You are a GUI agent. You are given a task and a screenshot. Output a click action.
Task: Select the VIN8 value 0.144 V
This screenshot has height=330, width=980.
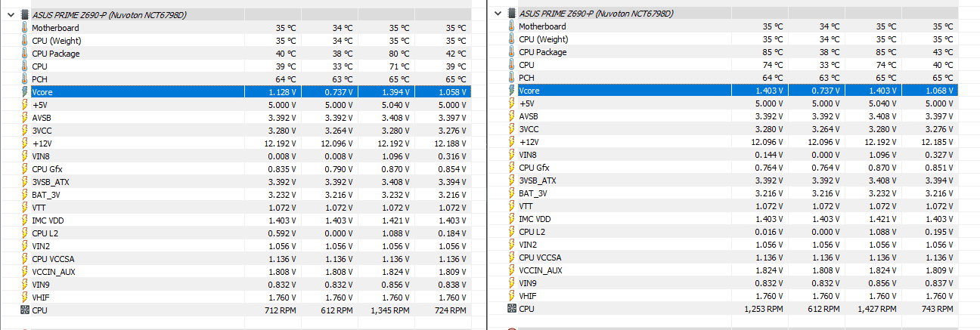click(768, 155)
